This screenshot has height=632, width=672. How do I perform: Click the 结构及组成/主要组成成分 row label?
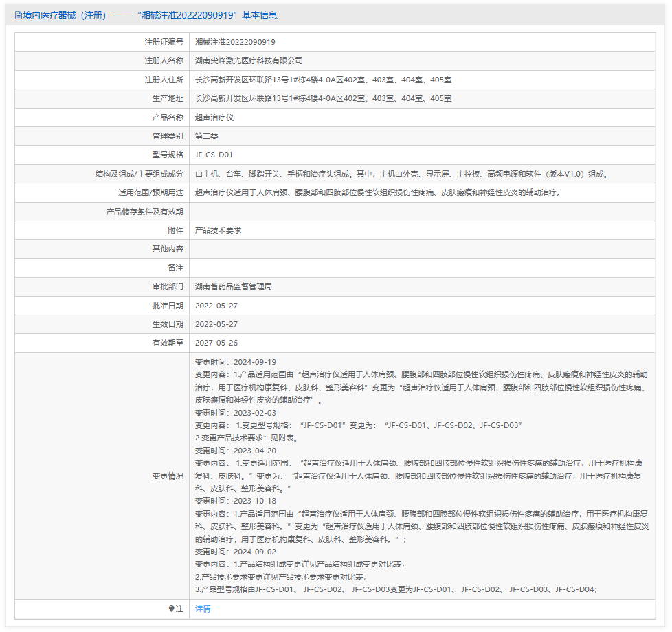[x=139, y=174]
